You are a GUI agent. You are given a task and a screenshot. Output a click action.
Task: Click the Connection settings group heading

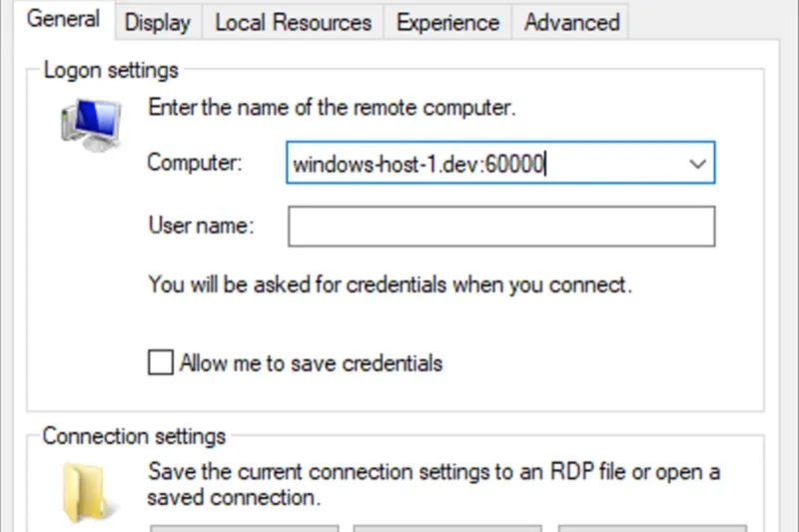(134, 437)
